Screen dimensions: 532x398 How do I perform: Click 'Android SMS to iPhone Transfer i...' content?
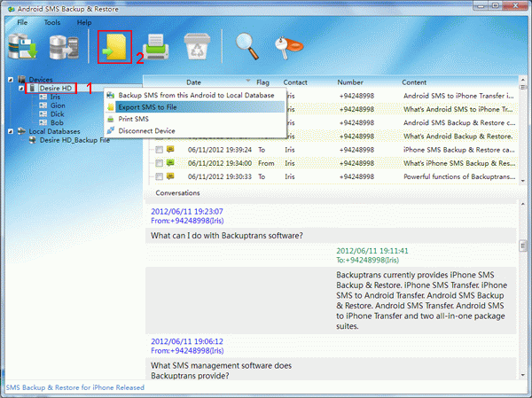[x=458, y=96]
